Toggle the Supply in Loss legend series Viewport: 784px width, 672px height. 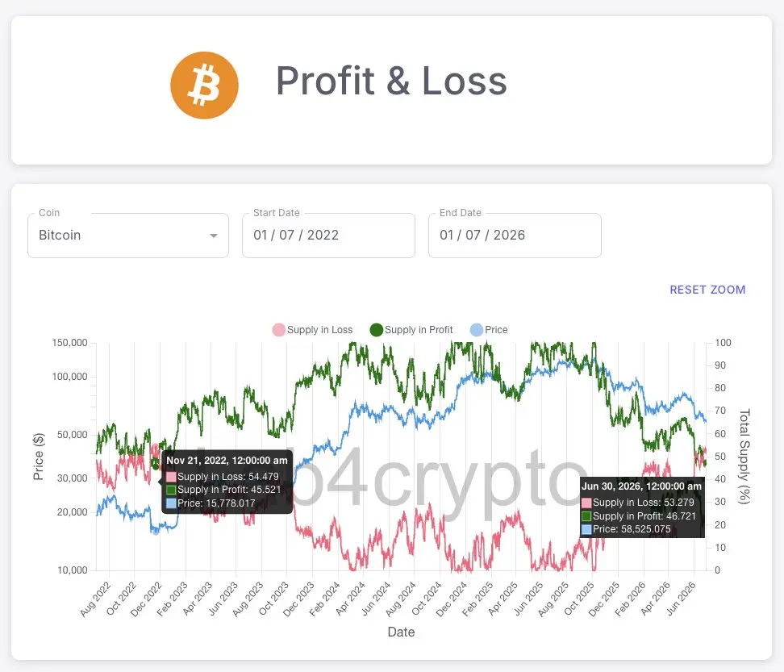pyautogui.click(x=312, y=330)
